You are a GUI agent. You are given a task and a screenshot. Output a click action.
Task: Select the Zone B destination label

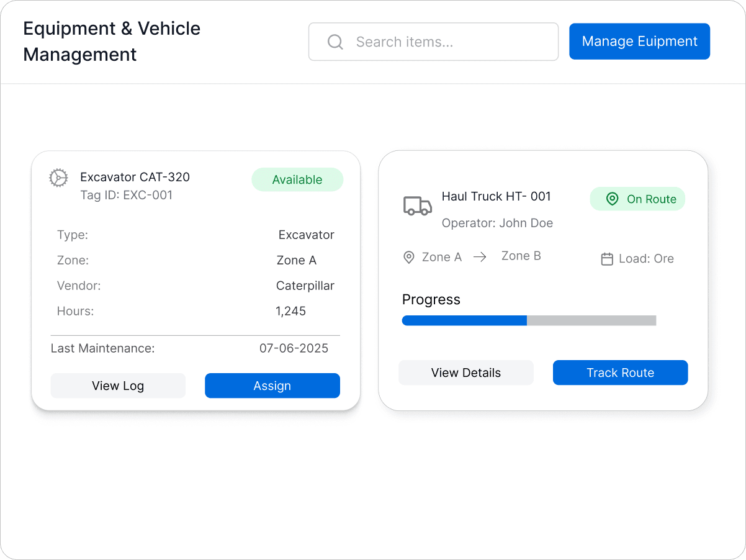(x=521, y=255)
